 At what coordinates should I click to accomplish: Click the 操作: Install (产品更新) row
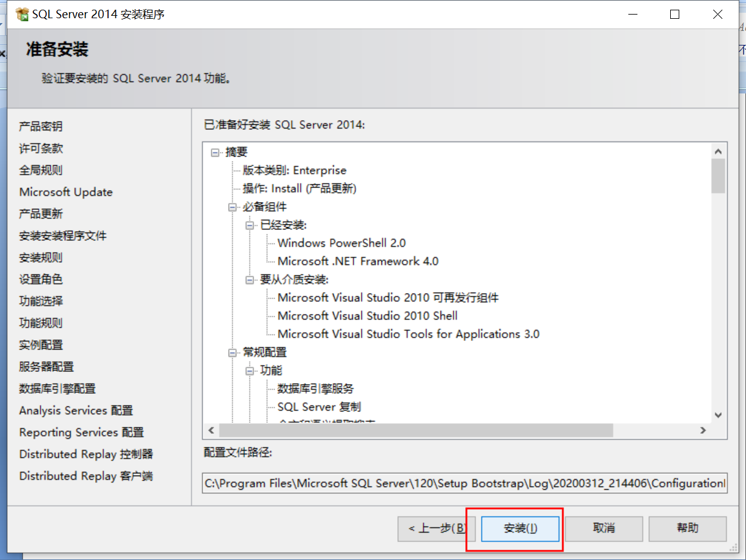pyautogui.click(x=300, y=189)
